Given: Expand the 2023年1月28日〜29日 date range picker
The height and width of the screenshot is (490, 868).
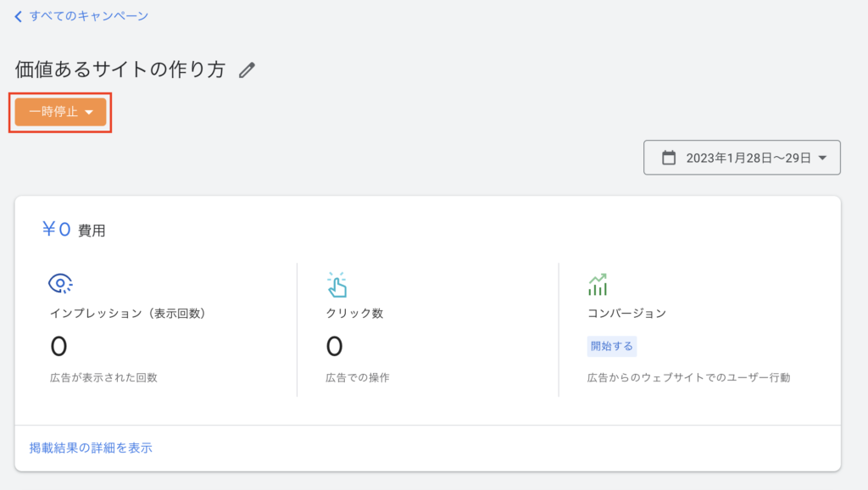Looking at the screenshot, I should 742,158.
